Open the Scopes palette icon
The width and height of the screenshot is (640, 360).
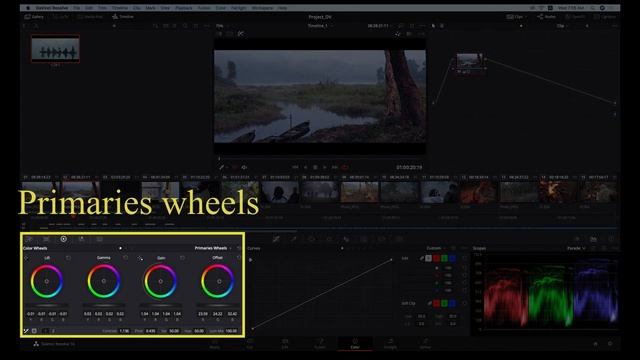tap(594, 239)
